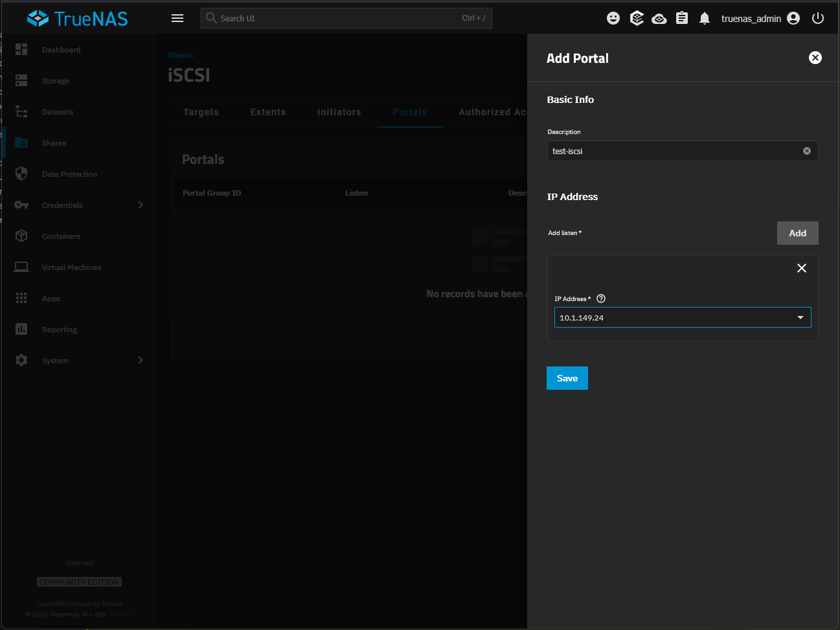Switch to the Initiators tab

(339, 112)
